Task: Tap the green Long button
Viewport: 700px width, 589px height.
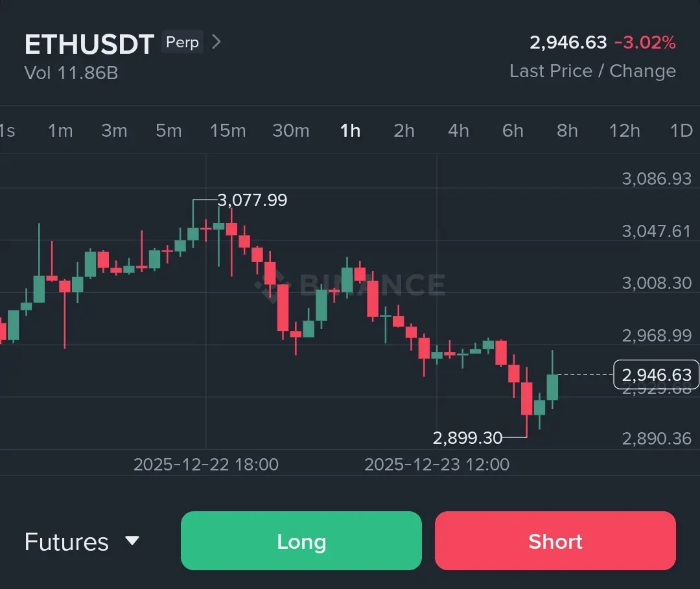Action: 301,541
